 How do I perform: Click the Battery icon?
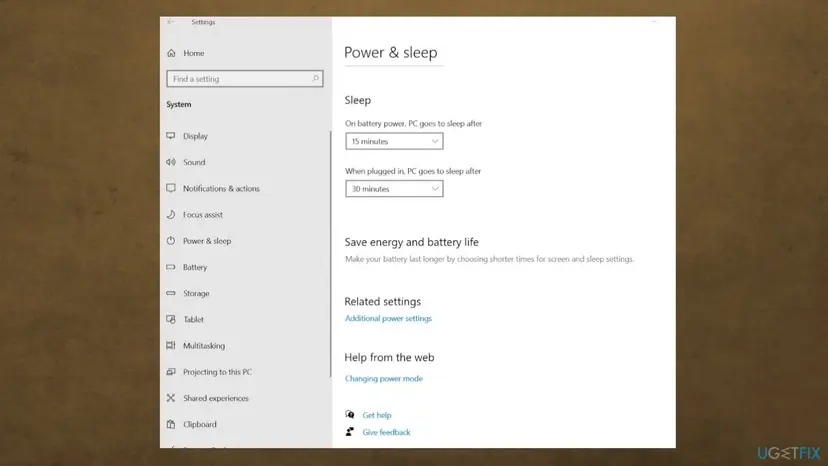pyautogui.click(x=171, y=267)
